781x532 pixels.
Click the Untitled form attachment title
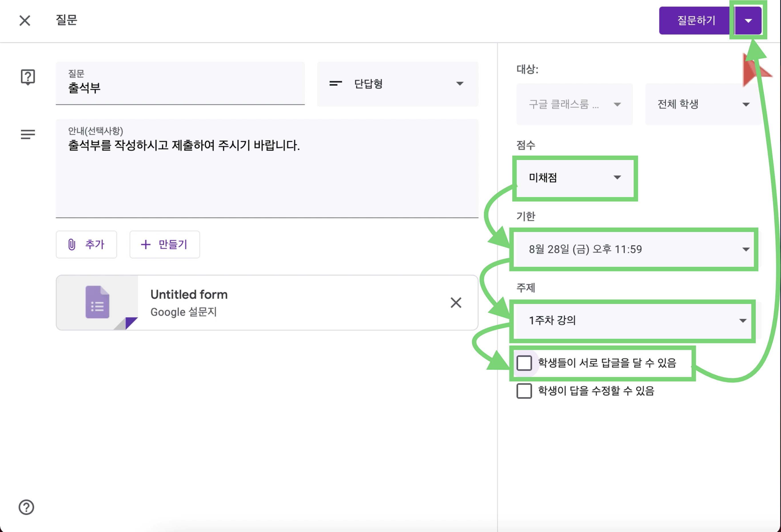click(189, 295)
